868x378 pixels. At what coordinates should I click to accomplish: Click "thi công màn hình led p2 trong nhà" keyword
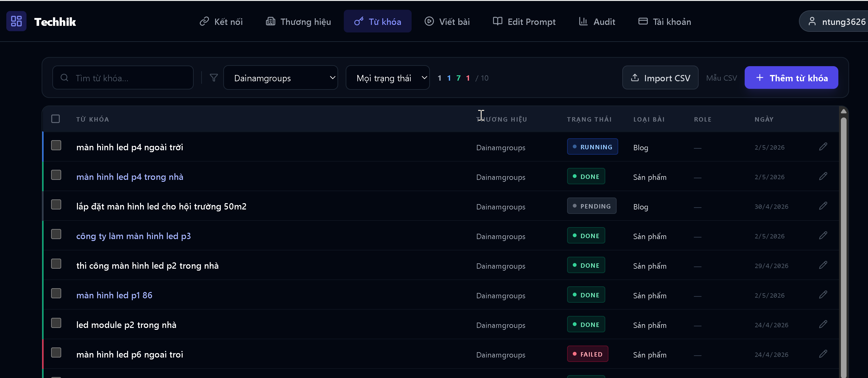(x=147, y=266)
